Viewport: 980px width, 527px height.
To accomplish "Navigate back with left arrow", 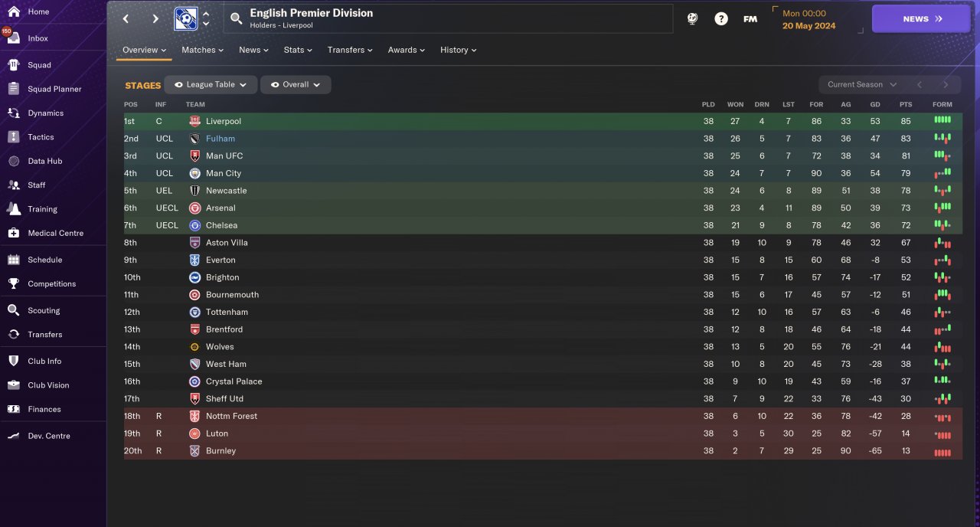I will click(126, 19).
